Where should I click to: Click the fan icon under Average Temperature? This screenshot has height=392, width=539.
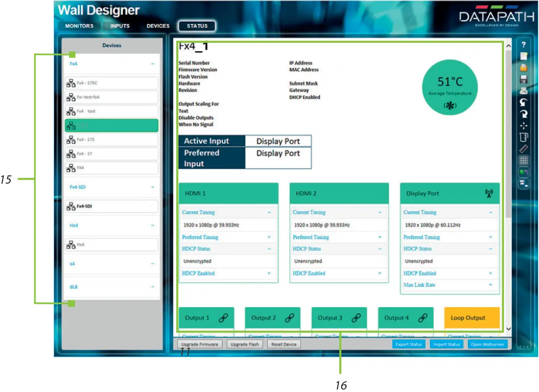click(x=450, y=105)
